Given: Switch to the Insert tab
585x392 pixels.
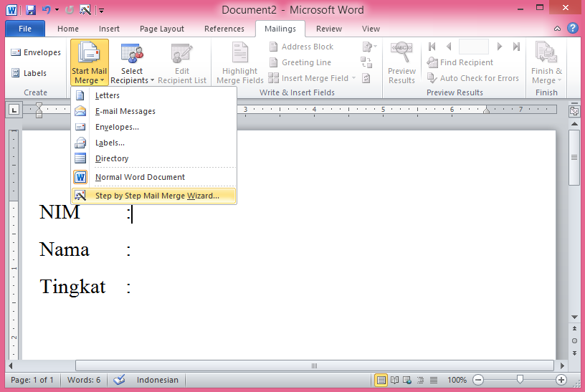Looking at the screenshot, I should (109, 29).
